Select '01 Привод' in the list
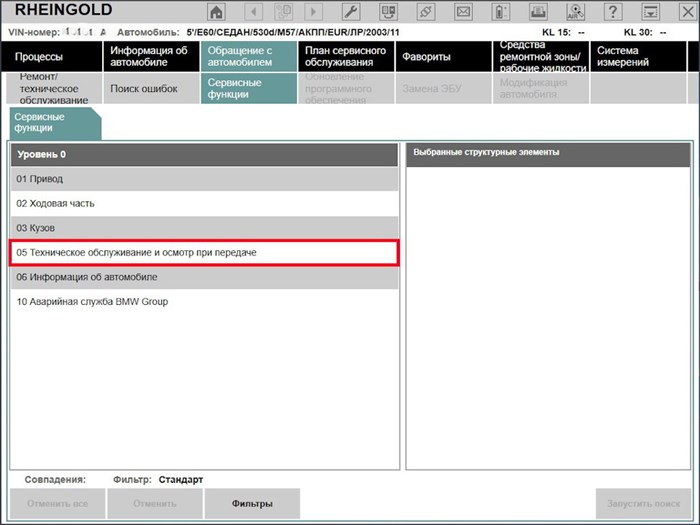This screenshot has width=700, height=525. click(204, 179)
